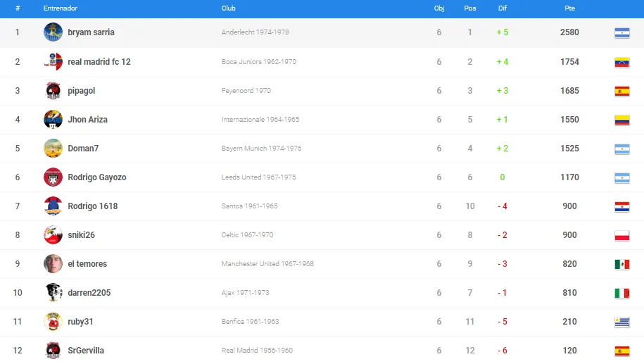644x364 pixels.
Task: Open Rodrigo 1618 trainer name
Action: tap(92, 206)
